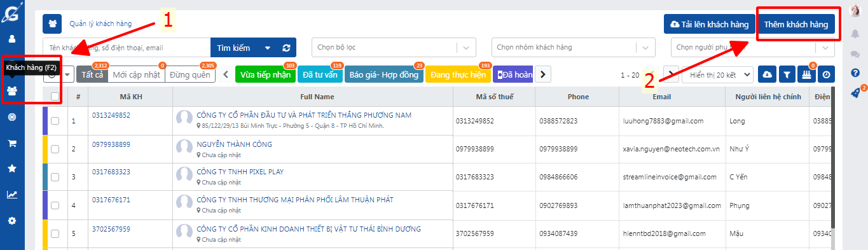Click the Tìm kiếm search button

pos(233,48)
